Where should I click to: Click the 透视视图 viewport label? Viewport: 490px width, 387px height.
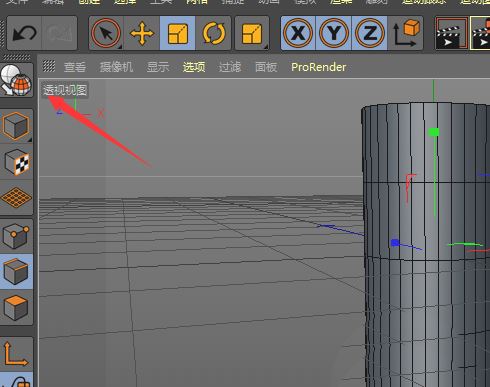(65, 90)
